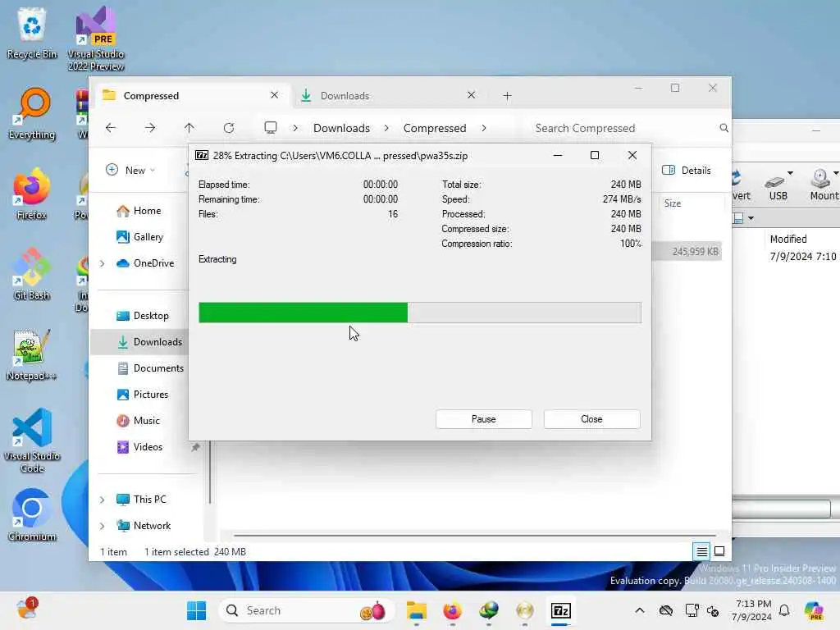Open Visual Studio 2022 Preview shortcut
The image size is (840, 630).
[x=96, y=39]
